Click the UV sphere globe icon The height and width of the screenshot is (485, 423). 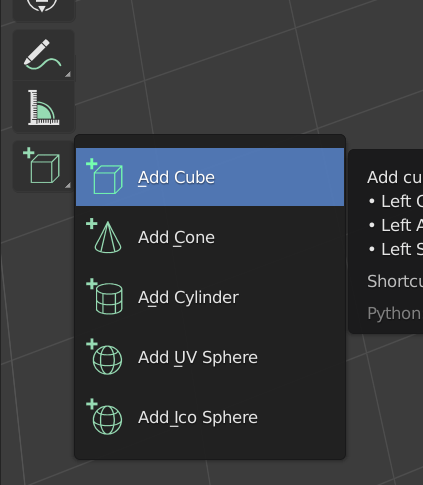(x=104, y=356)
